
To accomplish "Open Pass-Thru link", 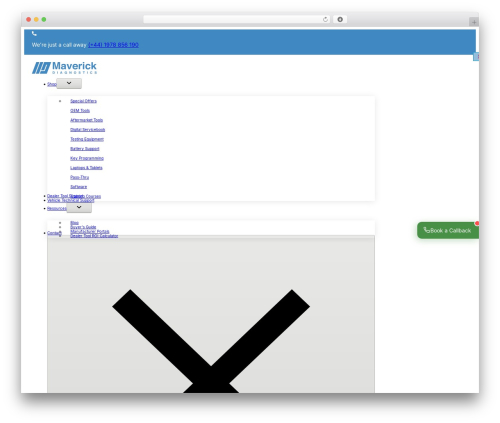I will (x=79, y=177).
